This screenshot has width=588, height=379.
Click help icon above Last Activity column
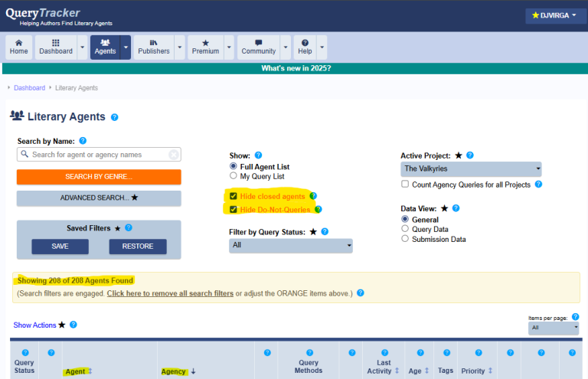tap(385, 353)
